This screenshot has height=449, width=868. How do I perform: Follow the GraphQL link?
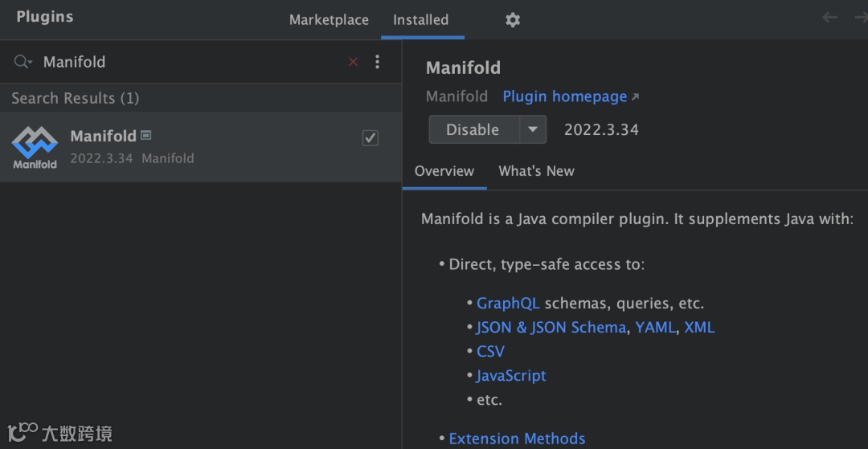(x=508, y=304)
